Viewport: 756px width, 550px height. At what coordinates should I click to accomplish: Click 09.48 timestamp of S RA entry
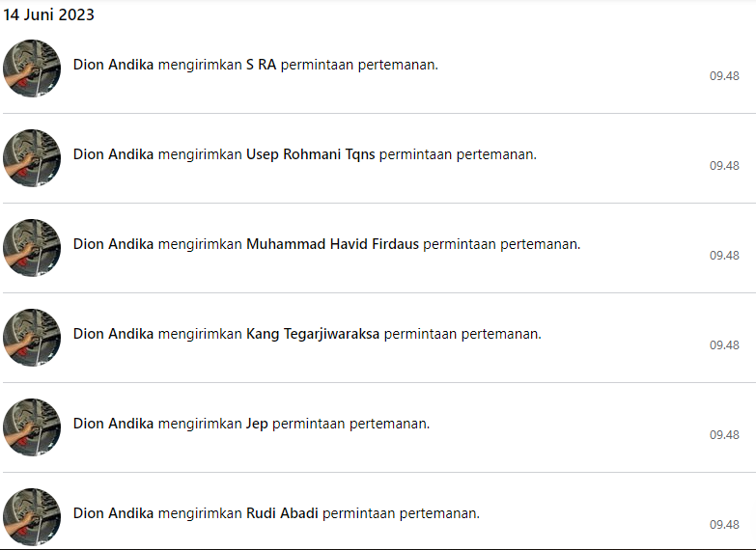click(x=724, y=76)
